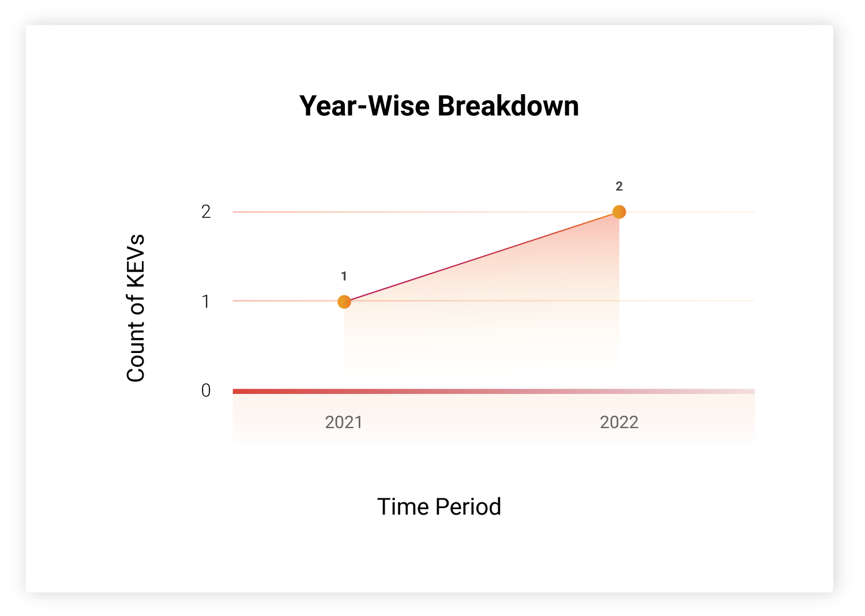The height and width of the screenshot is (616, 865).
Task: Click the Time Period axis title
Action: (x=439, y=507)
